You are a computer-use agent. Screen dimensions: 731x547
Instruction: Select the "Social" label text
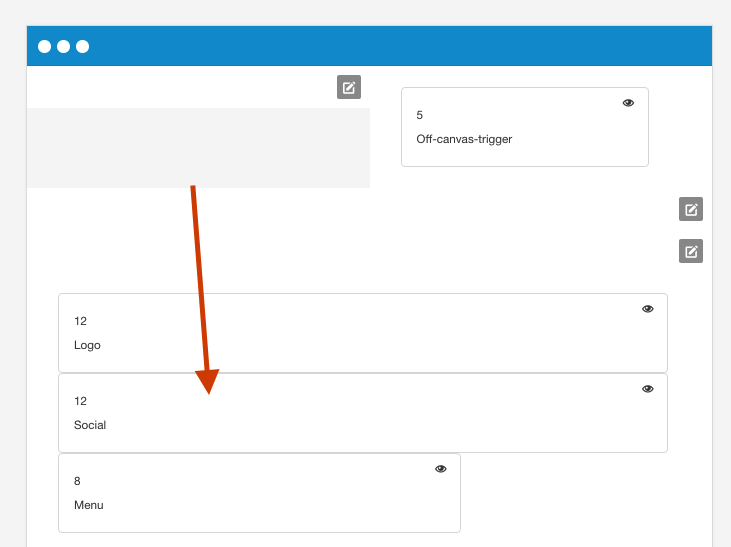click(x=90, y=425)
